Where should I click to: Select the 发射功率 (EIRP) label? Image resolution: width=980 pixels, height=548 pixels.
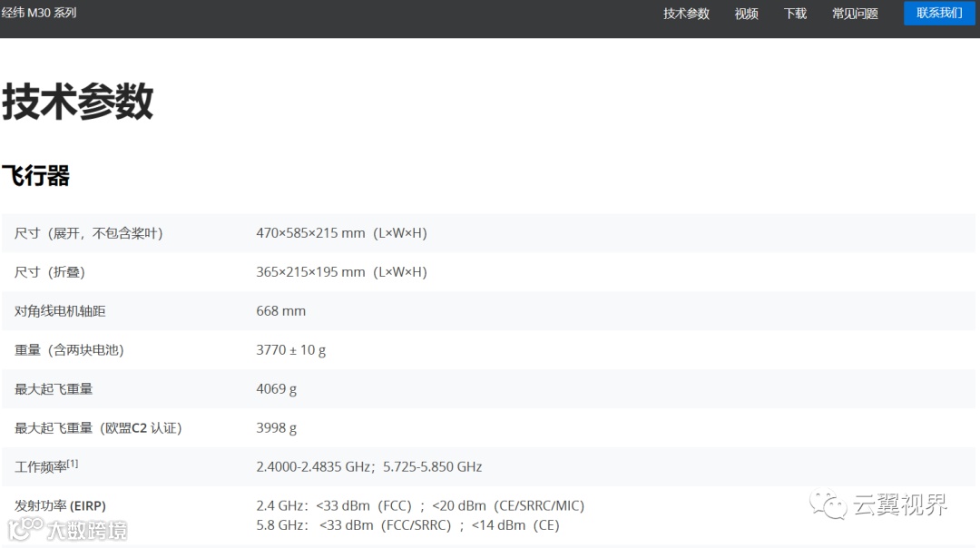point(60,505)
